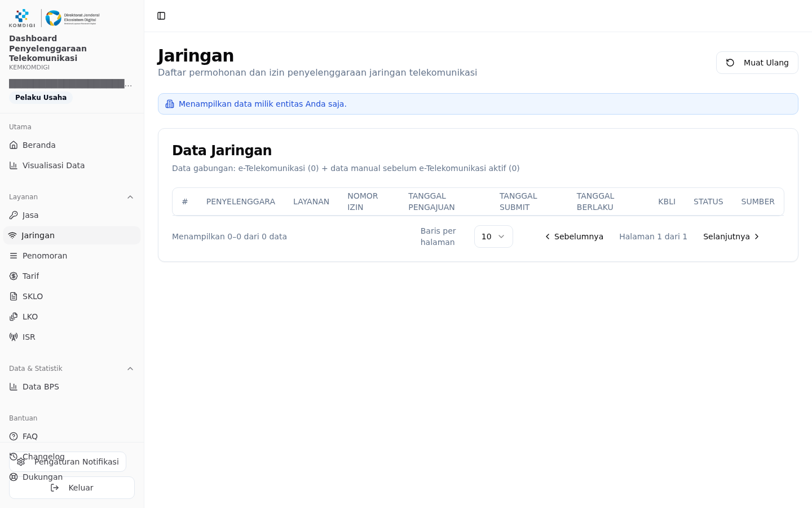Open the Tarif menu item
Viewport: 812px width, 508px height.
point(72,276)
